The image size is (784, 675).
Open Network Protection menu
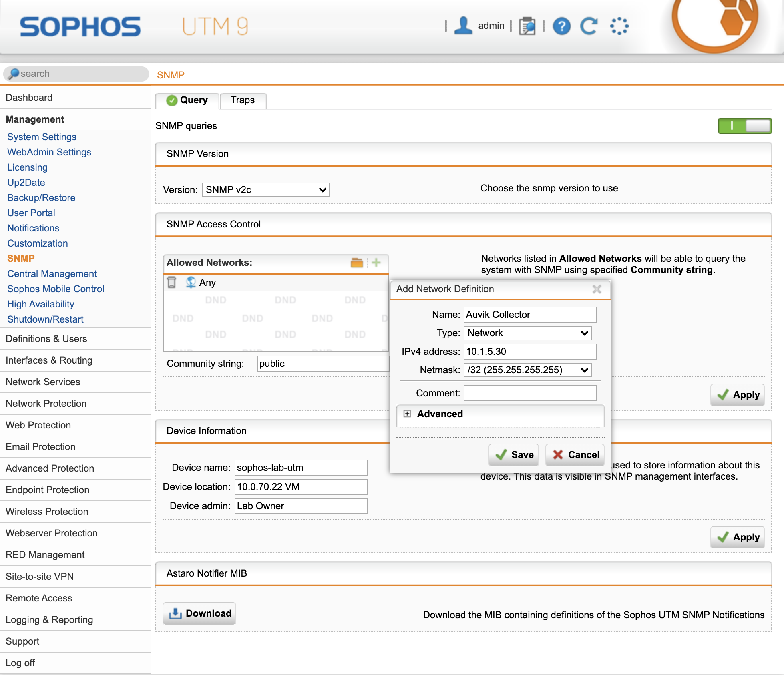point(75,404)
